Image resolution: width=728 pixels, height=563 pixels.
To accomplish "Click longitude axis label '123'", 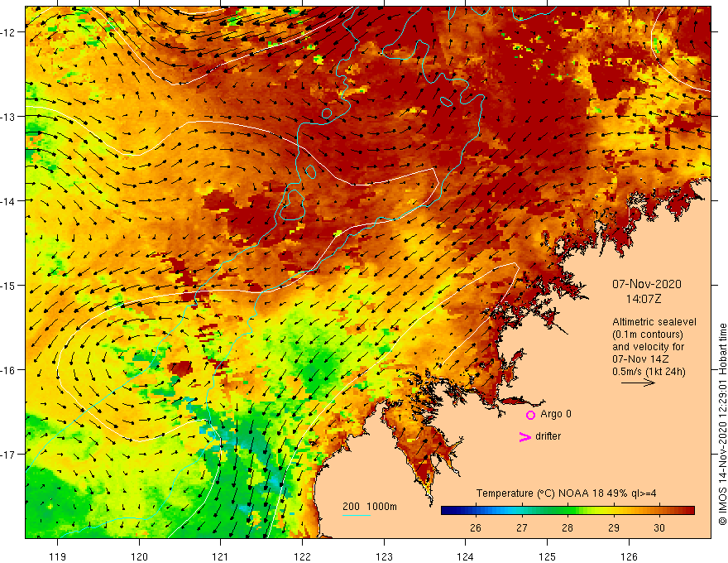I will 384,556.
